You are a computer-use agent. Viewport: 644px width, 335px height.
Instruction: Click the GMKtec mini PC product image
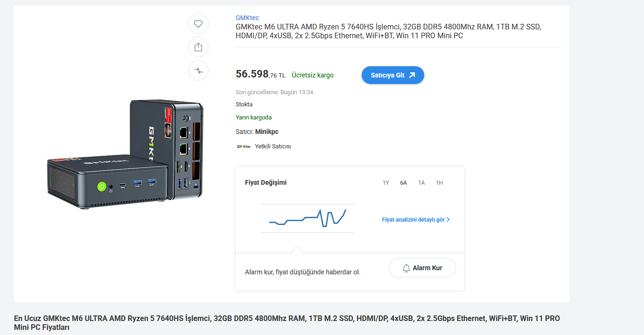(126, 154)
